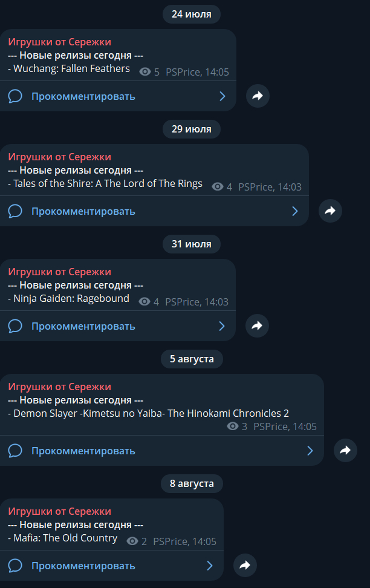This screenshot has width=370, height=588.
Task: Expand comments arrow on Tales of the Shire post
Action: coord(295,211)
